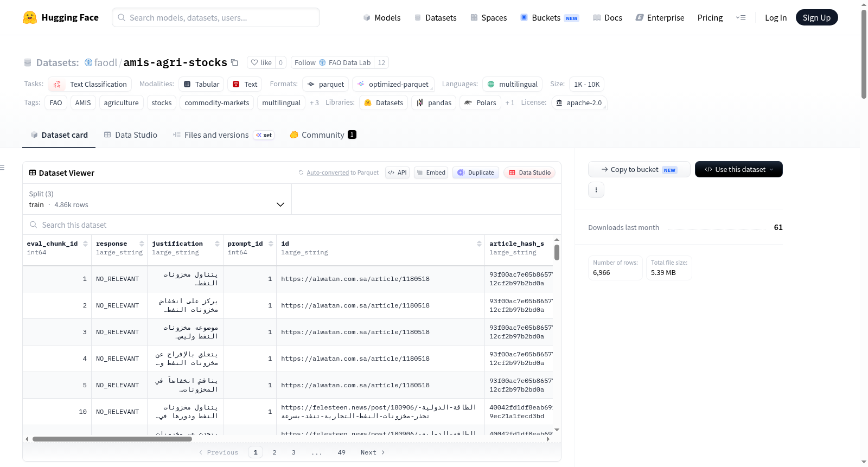
Task: Click the table's horizontal scrollbar
Action: click(x=112, y=439)
